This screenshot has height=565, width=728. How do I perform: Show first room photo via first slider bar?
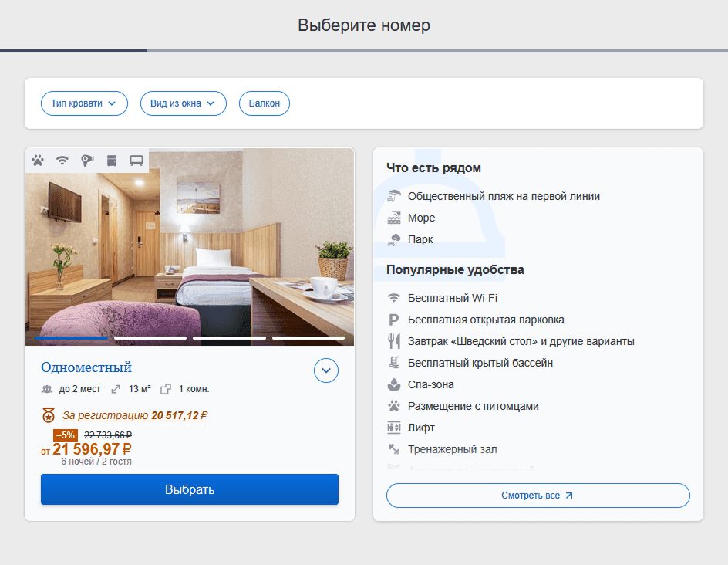click(x=71, y=338)
